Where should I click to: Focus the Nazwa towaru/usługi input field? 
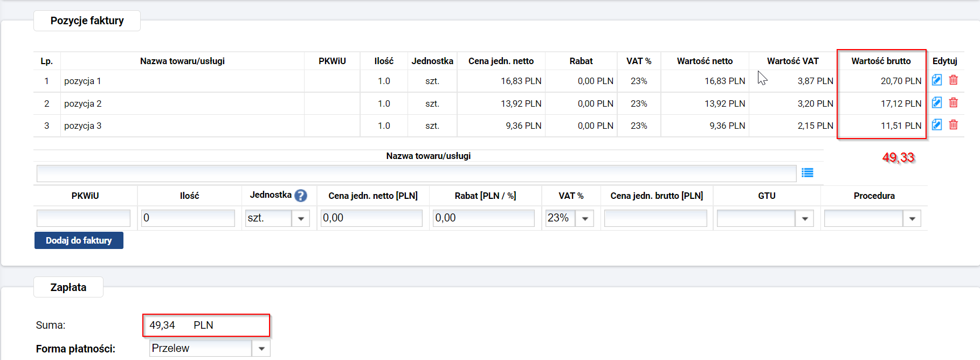click(416, 174)
